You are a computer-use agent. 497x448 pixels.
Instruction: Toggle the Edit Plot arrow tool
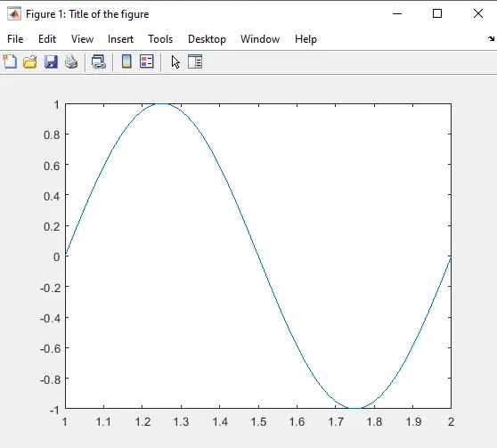point(175,61)
